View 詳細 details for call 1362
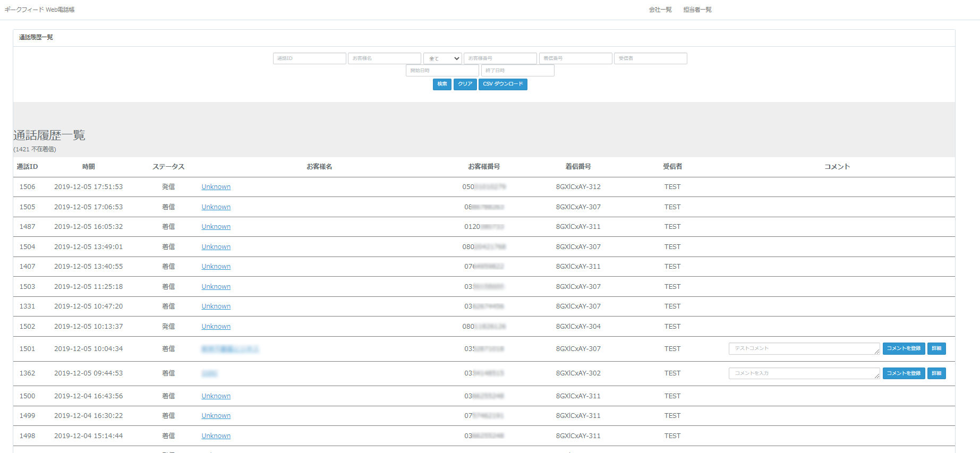980x453 pixels. click(x=936, y=373)
